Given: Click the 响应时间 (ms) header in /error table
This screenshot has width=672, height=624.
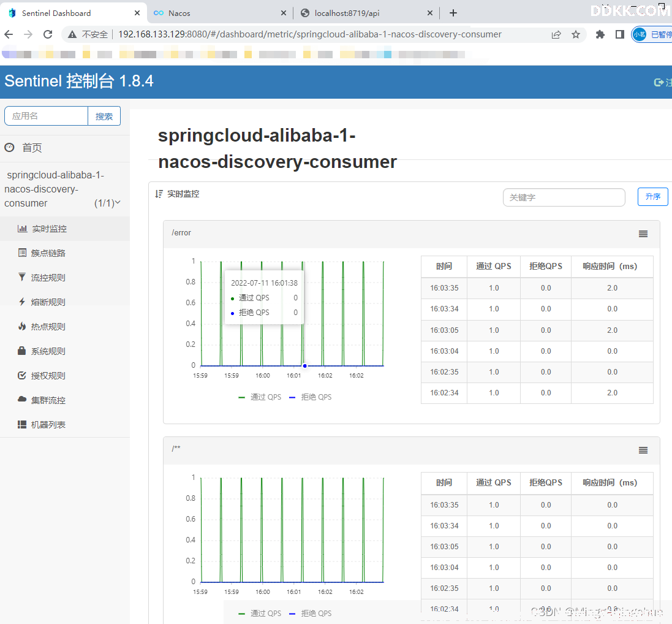Looking at the screenshot, I should 612,266.
